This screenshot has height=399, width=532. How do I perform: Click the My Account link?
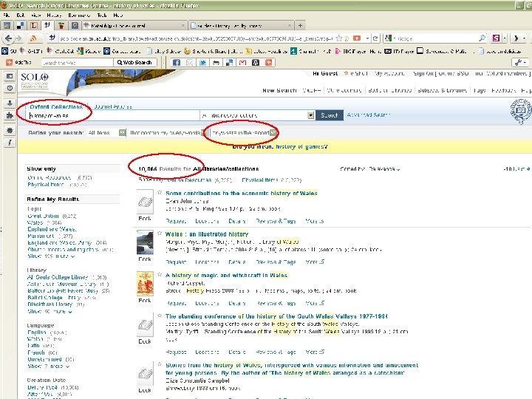(389, 73)
